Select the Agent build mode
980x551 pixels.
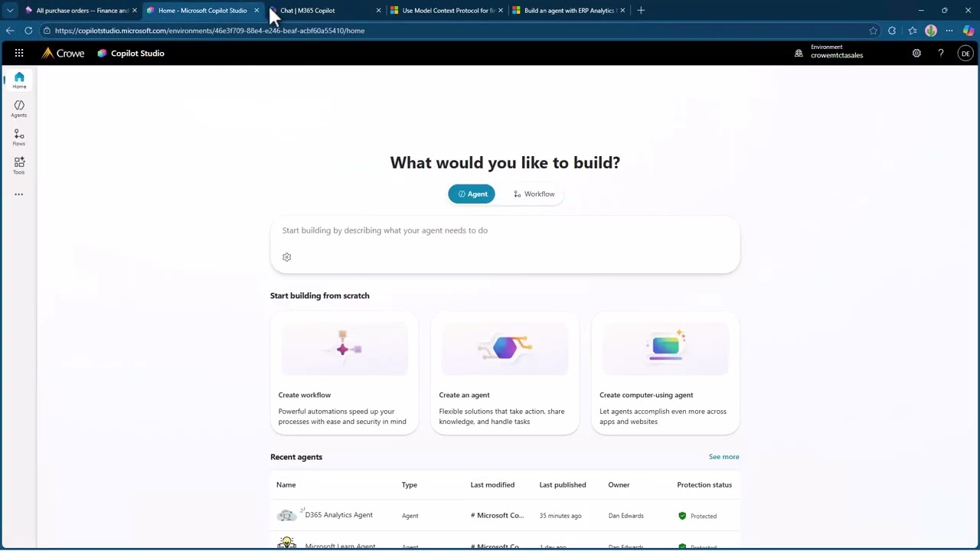pyautogui.click(x=472, y=194)
